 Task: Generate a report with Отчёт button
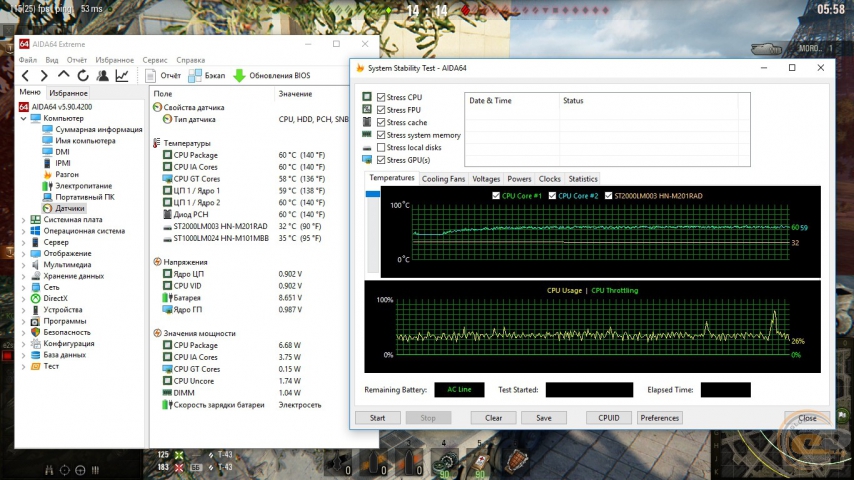[x=163, y=76]
